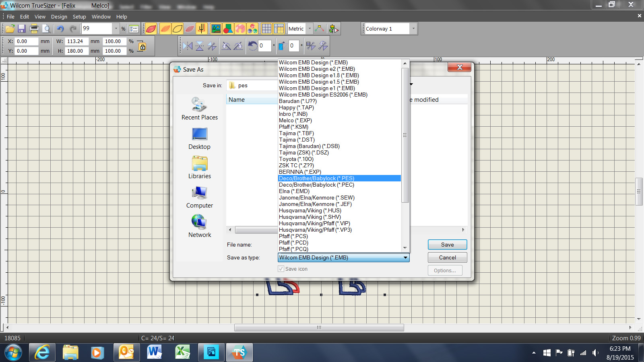Open the Edit menu
The width and height of the screenshot is (644, 362).
pos(25,16)
